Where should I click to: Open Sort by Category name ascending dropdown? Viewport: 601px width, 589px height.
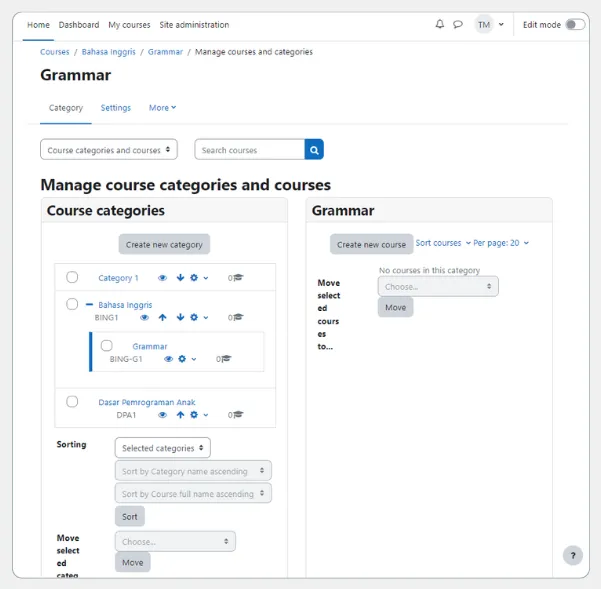coord(193,471)
